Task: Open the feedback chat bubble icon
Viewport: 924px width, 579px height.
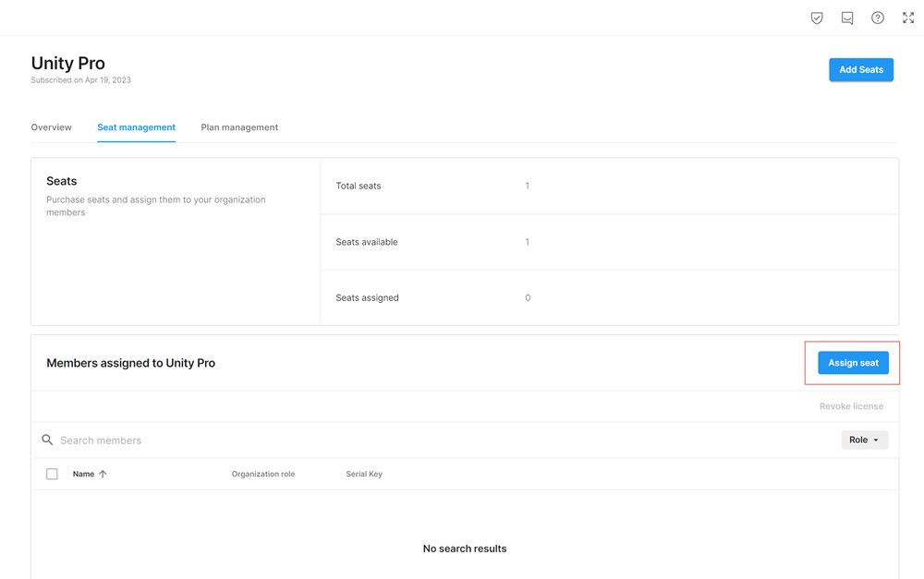Action: coord(847,18)
